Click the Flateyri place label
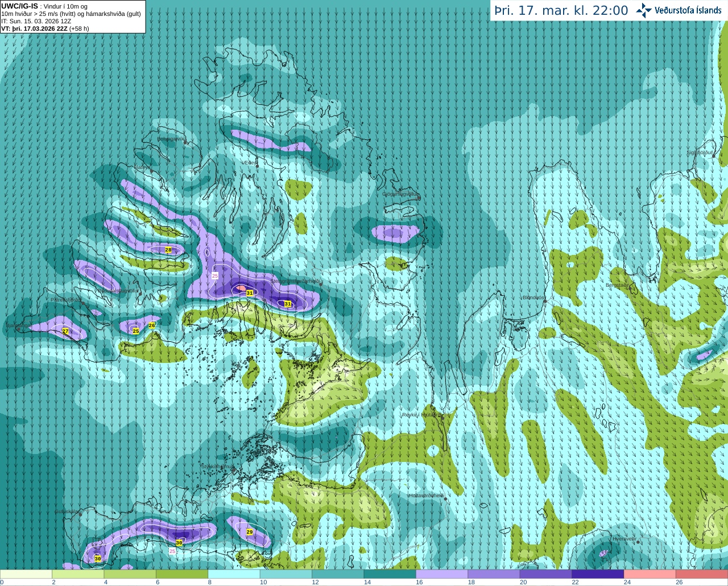The height and width of the screenshot is (586, 728). pyautogui.click(x=142, y=167)
